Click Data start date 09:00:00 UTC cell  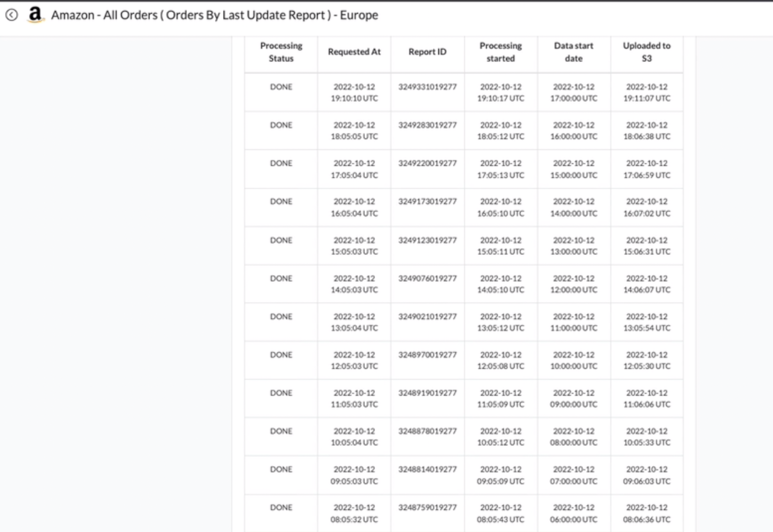click(x=574, y=398)
